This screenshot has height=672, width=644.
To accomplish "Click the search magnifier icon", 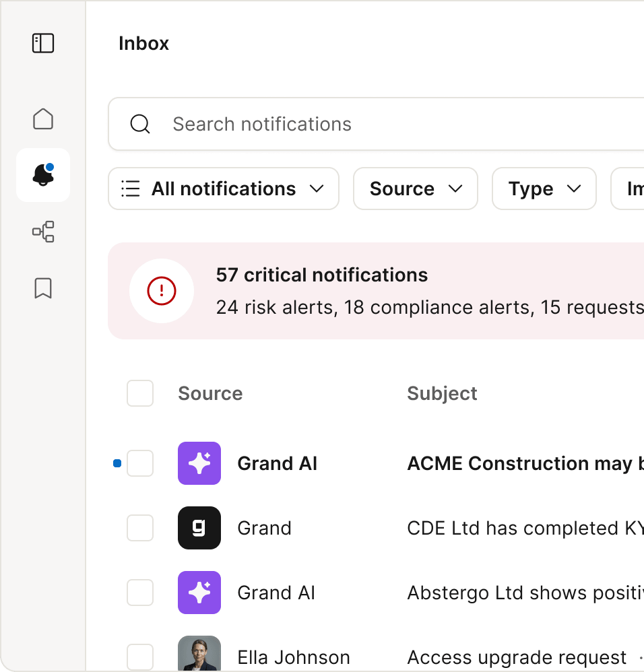I will coord(140,124).
